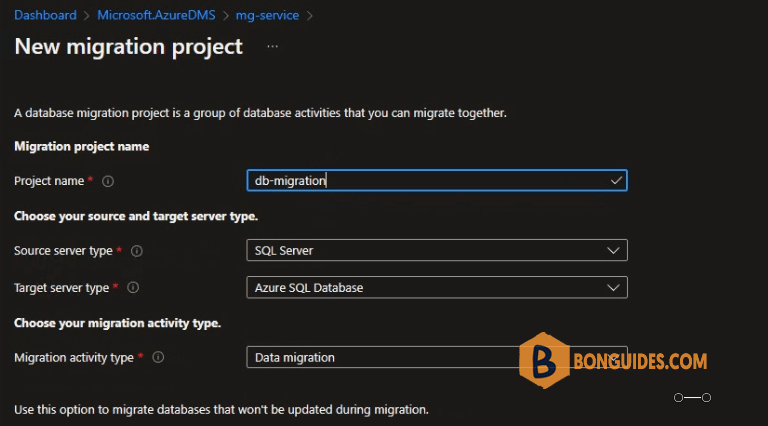Image resolution: width=768 pixels, height=426 pixels.
Task: Click 'Choose your migration activity type.' heading
Action: coord(117,323)
